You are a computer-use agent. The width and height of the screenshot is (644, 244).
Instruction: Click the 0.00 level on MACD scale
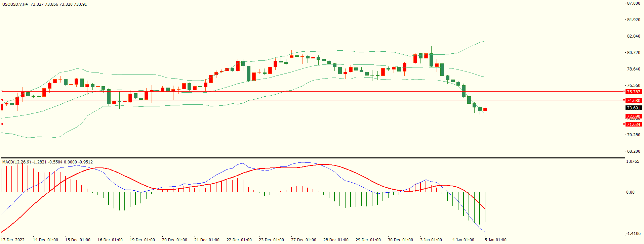pos(630,192)
